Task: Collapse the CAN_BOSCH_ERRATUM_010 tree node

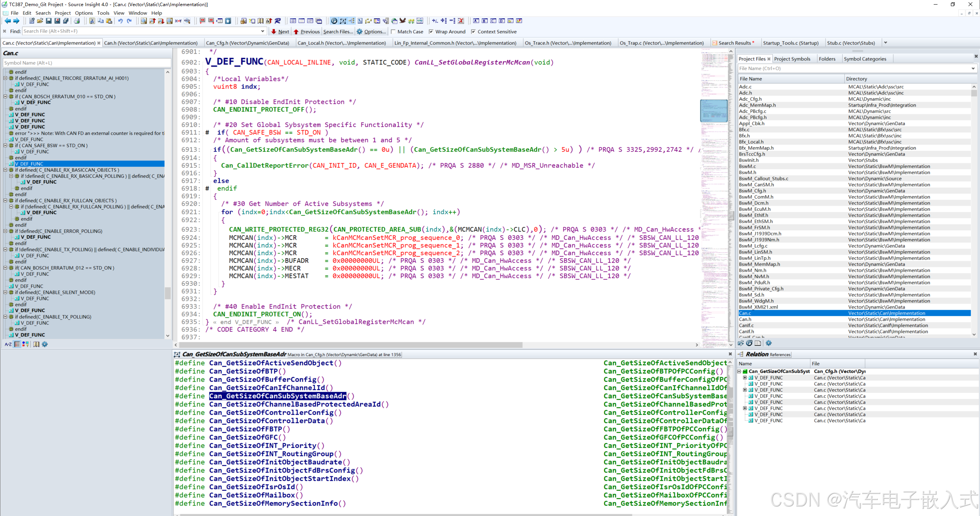Action: [5, 96]
